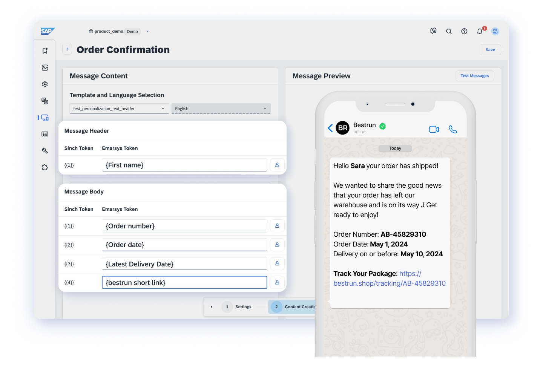Click the admin wrench icon in sidebar
The image size is (543, 392).
click(x=45, y=150)
